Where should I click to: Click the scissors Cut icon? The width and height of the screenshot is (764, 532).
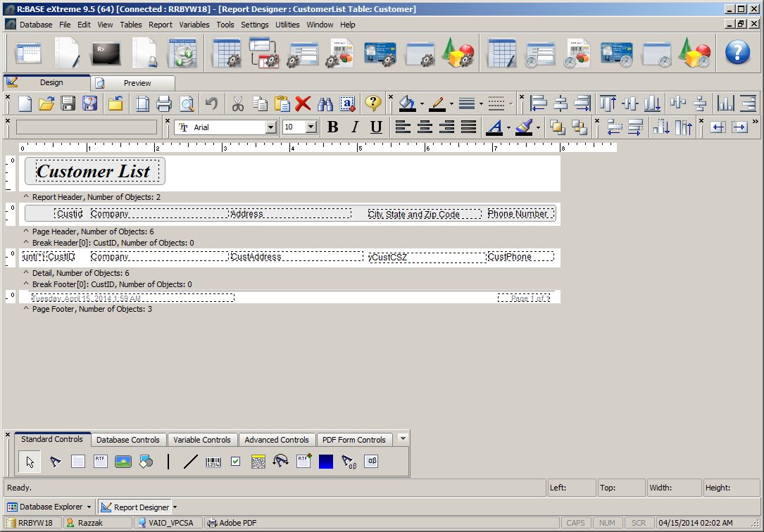pyautogui.click(x=237, y=104)
